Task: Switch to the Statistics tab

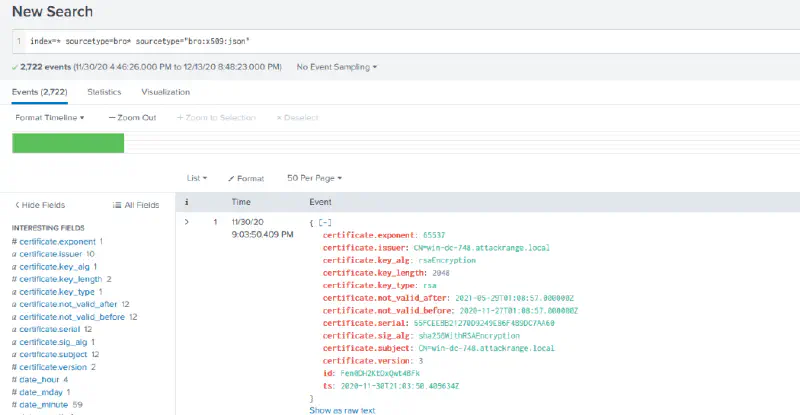Action: [x=104, y=92]
